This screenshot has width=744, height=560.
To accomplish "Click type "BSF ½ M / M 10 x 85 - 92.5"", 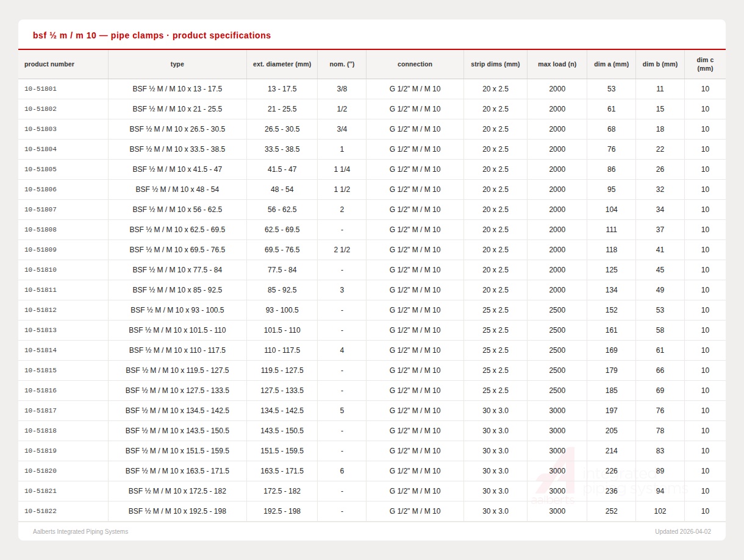I will 177,290.
